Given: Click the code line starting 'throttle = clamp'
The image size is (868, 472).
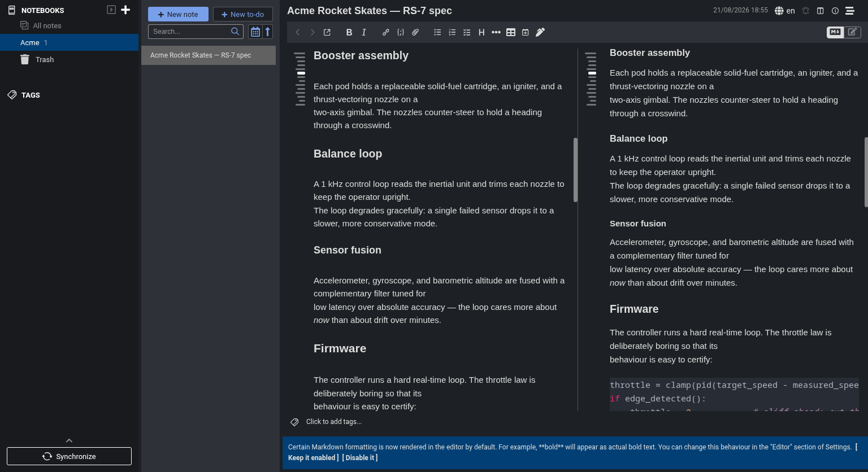Looking at the screenshot, I should (734, 385).
